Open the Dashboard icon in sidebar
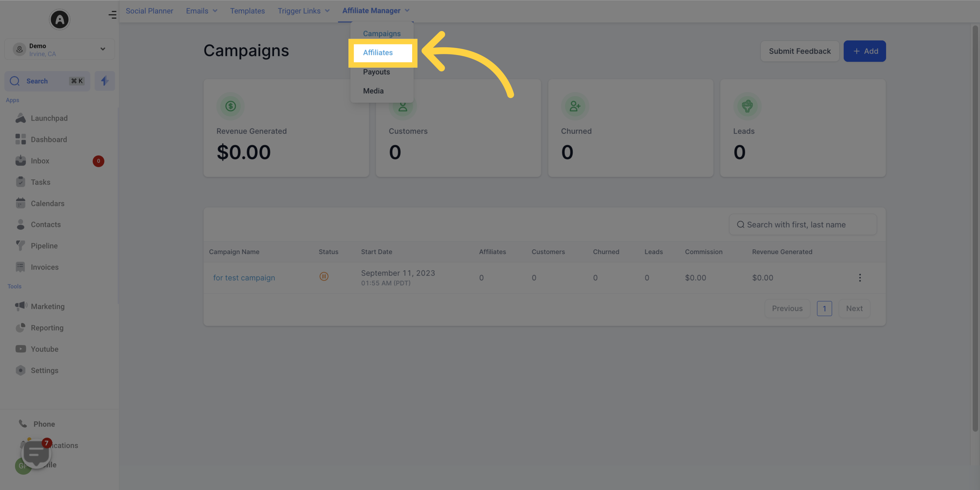 click(x=21, y=139)
